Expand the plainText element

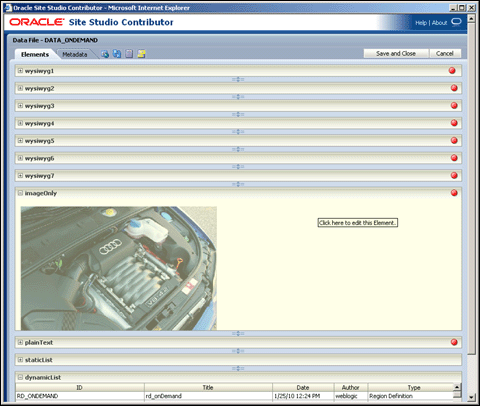click(20, 342)
